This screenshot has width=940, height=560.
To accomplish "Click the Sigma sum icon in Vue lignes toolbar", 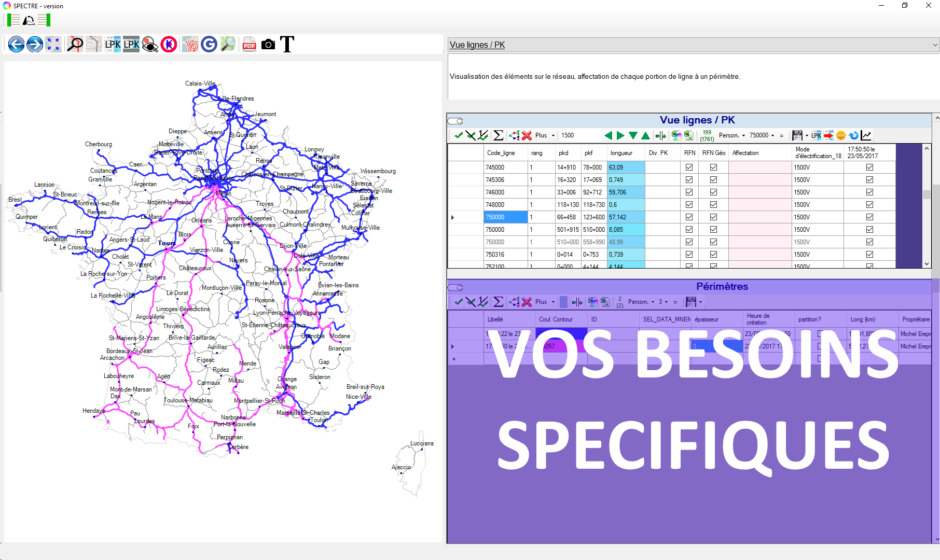I will pyautogui.click(x=498, y=135).
